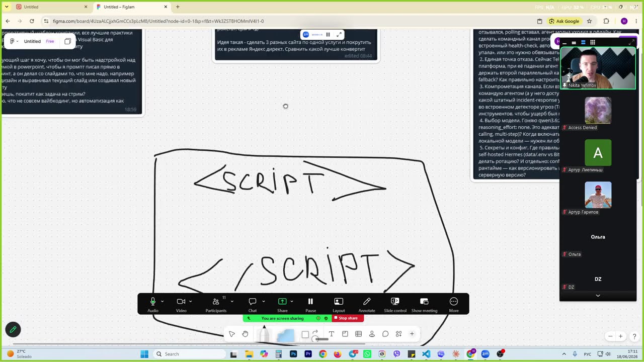
Task: Select the FigJam Text tool
Action: point(332,334)
